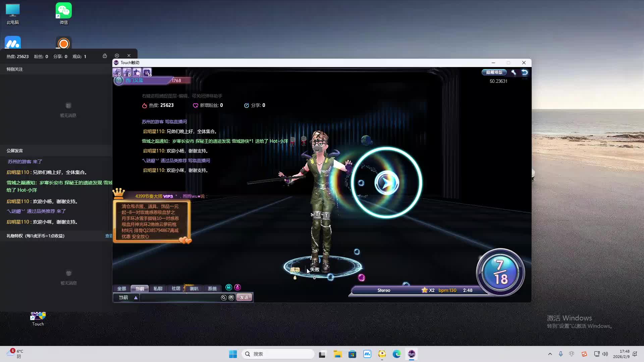Screen dimensions: 644x362
Task: Click the star buff icon at top-left
Action: [137, 72]
